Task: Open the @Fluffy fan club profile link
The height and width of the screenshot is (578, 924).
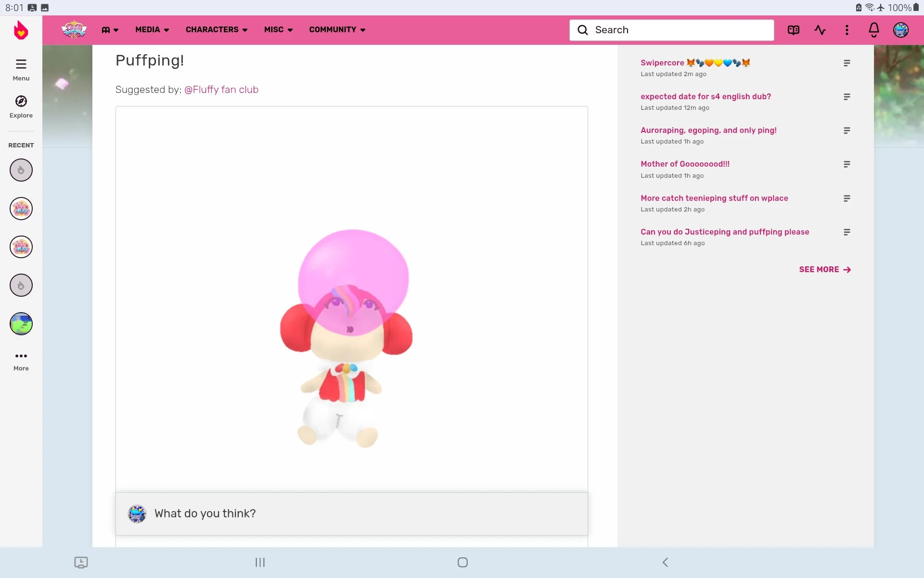Action: click(221, 90)
